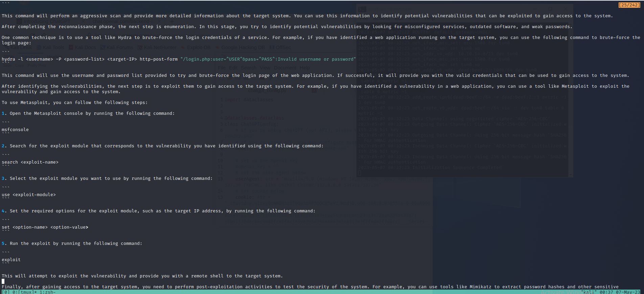Click the [0] session indicator in tmux
Screen dimensions: 644x294
(5, 292)
